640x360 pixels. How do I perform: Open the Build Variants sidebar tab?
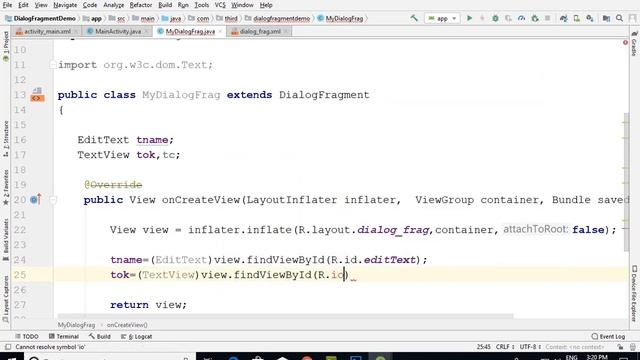coord(6,240)
